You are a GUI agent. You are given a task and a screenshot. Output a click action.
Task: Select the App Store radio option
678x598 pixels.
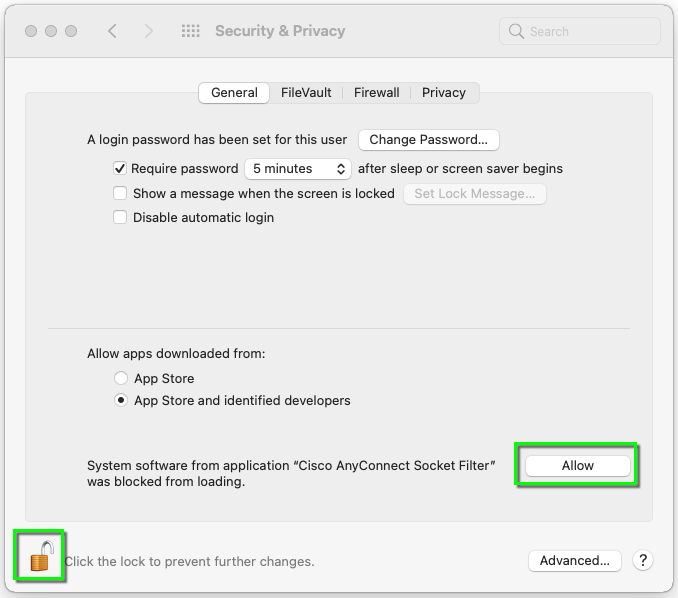point(121,379)
